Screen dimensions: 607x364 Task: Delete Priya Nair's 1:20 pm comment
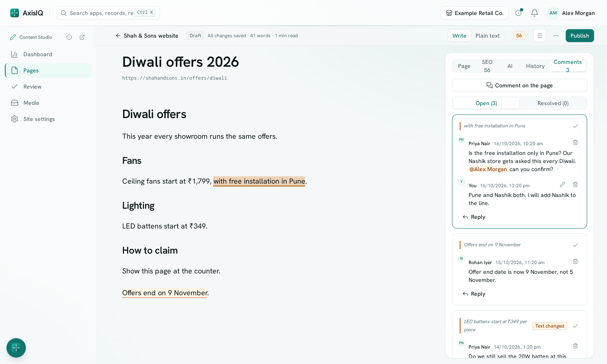(x=575, y=346)
